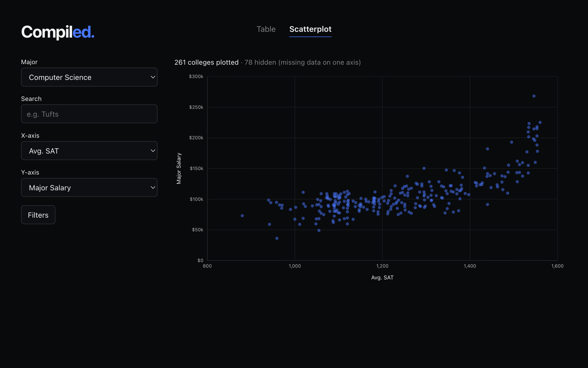588x368 pixels.
Task: Select the leftmost data point near 880 SAT
Action: [x=242, y=216]
